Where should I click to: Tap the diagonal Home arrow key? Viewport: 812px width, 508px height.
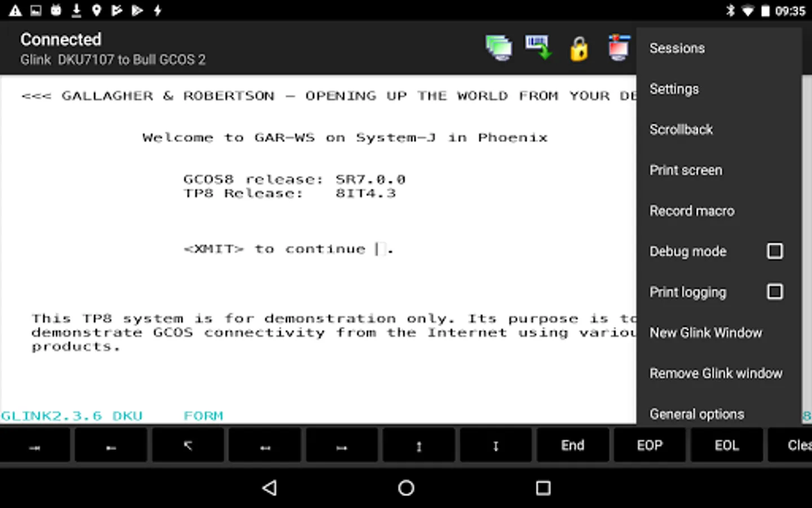click(188, 446)
